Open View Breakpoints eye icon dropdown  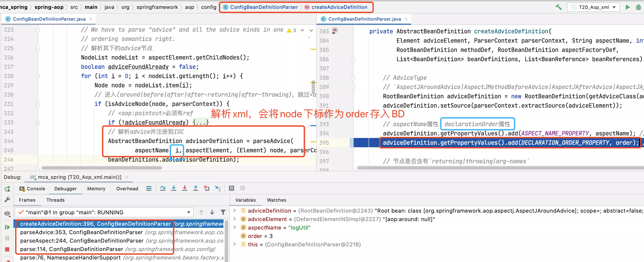point(7,214)
